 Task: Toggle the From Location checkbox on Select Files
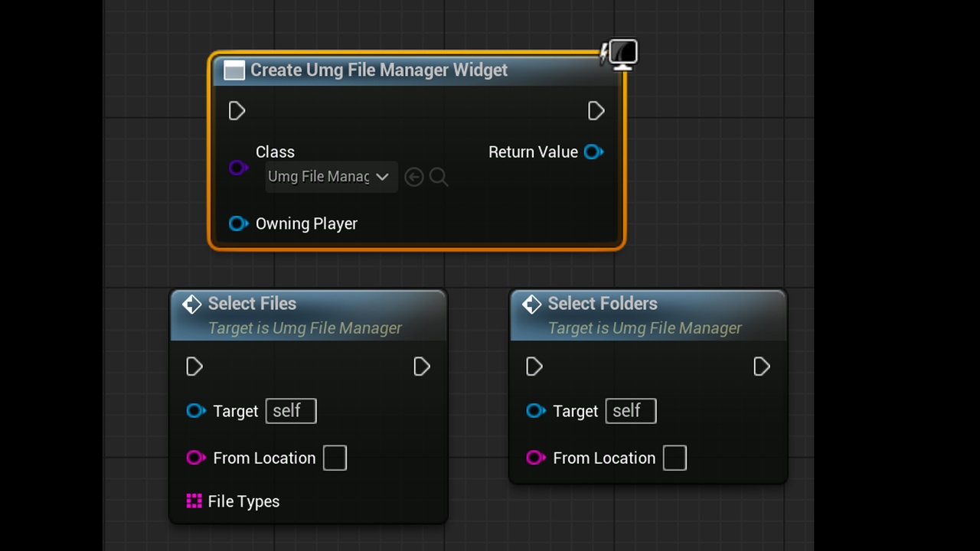pyautogui.click(x=335, y=458)
